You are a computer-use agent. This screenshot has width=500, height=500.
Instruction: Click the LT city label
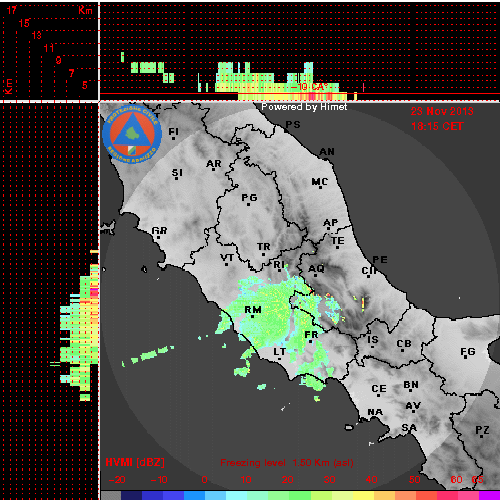coord(280,352)
